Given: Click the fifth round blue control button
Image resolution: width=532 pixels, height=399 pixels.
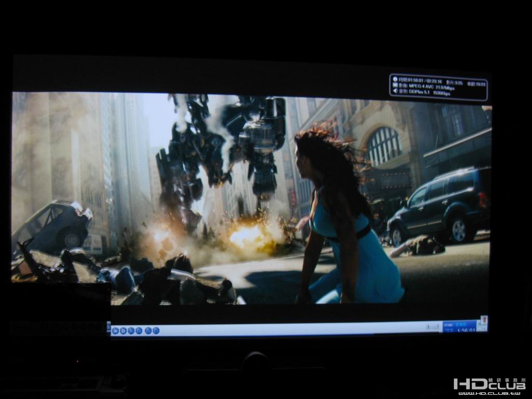Looking at the screenshot, I should click(148, 331).
